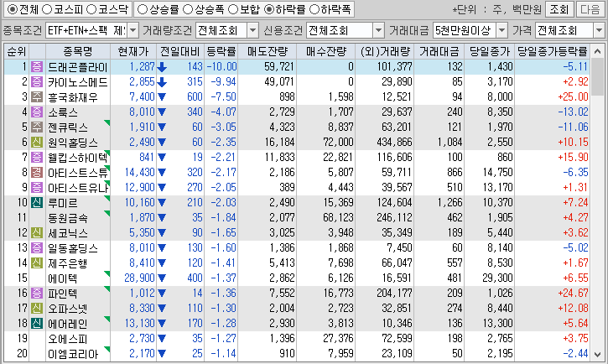Click 증 badge icon for 일동홀딩스

click(37, 247)
